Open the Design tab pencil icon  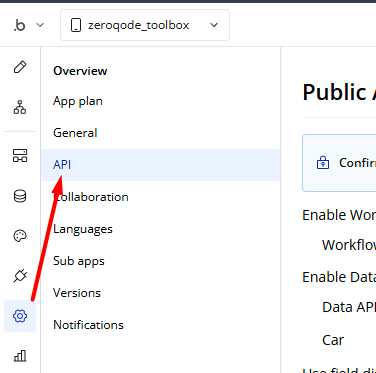point(20,67)
